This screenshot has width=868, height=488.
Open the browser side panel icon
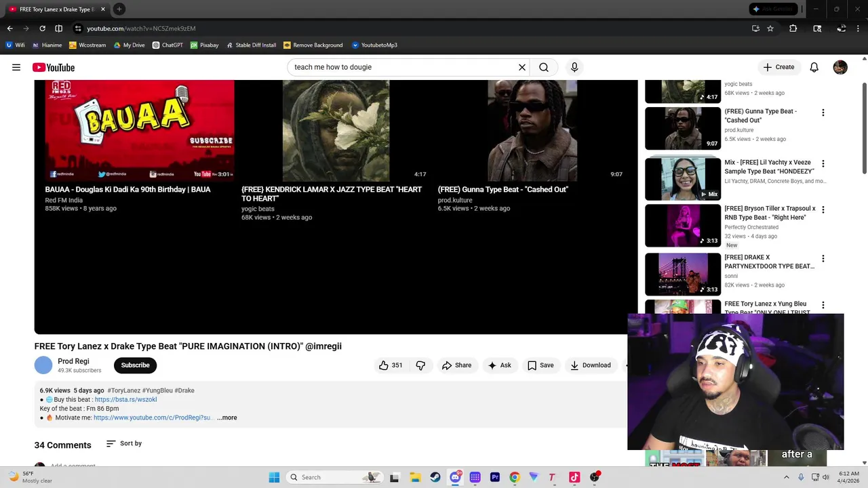point(58,28)
